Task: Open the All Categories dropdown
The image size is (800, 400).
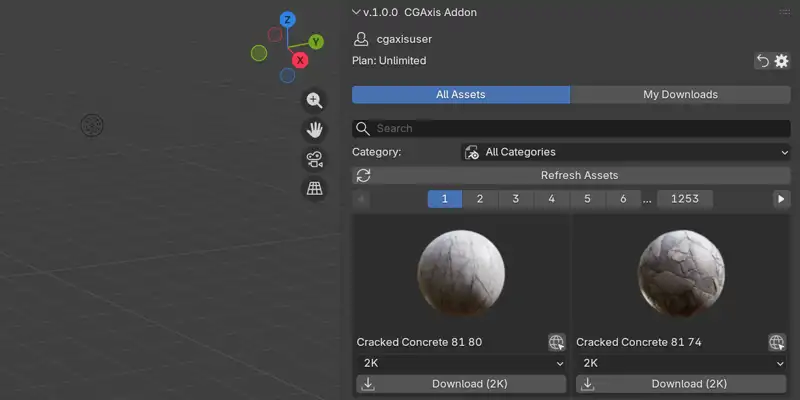Action: coord(625,152)
